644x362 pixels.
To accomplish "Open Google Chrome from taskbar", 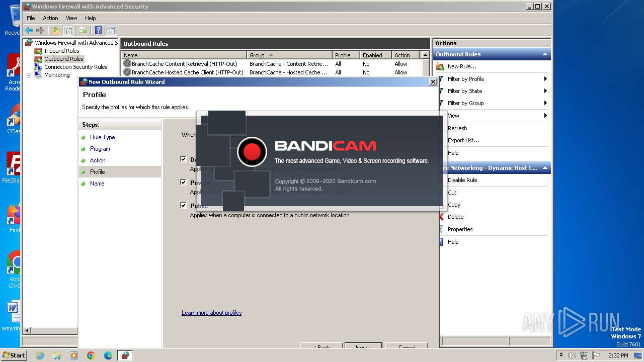I will coord(91,355).
